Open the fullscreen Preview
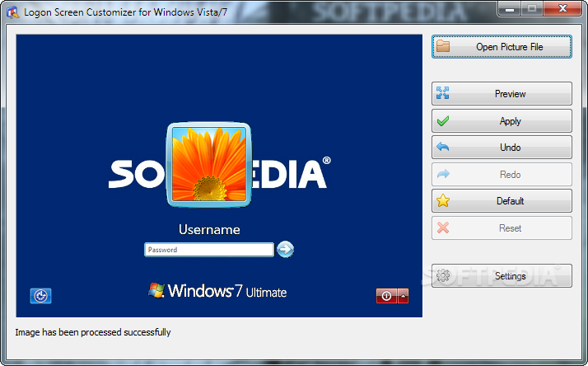The image size is (588, 366). [x=502, y=93]
